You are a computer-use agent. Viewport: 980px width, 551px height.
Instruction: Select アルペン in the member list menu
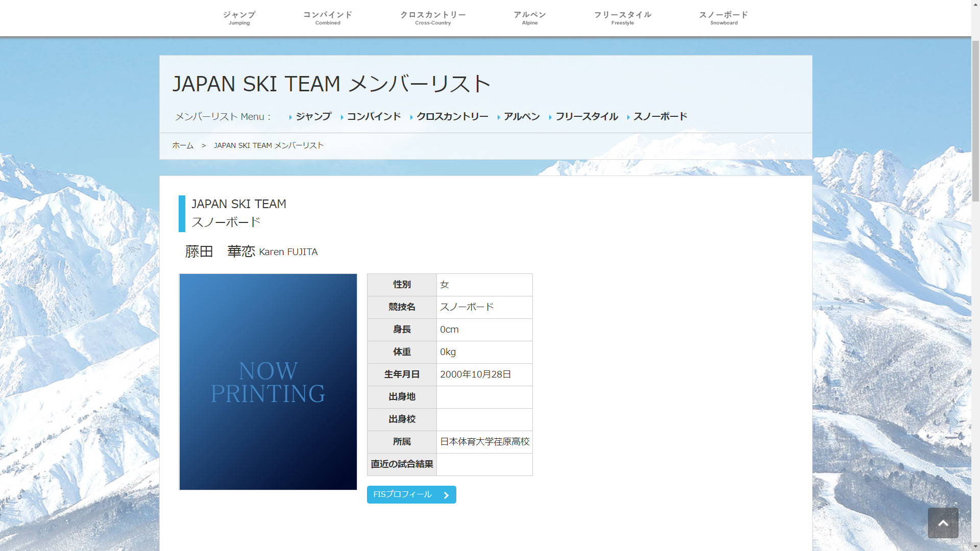pyautogui.click(x=522, y=116)
